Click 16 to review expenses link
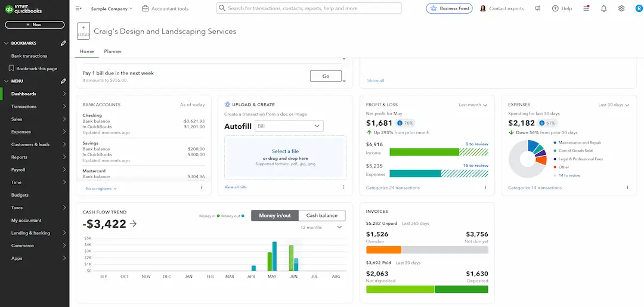The height and width of the screenshot is (307, 644). coord(476,165)
